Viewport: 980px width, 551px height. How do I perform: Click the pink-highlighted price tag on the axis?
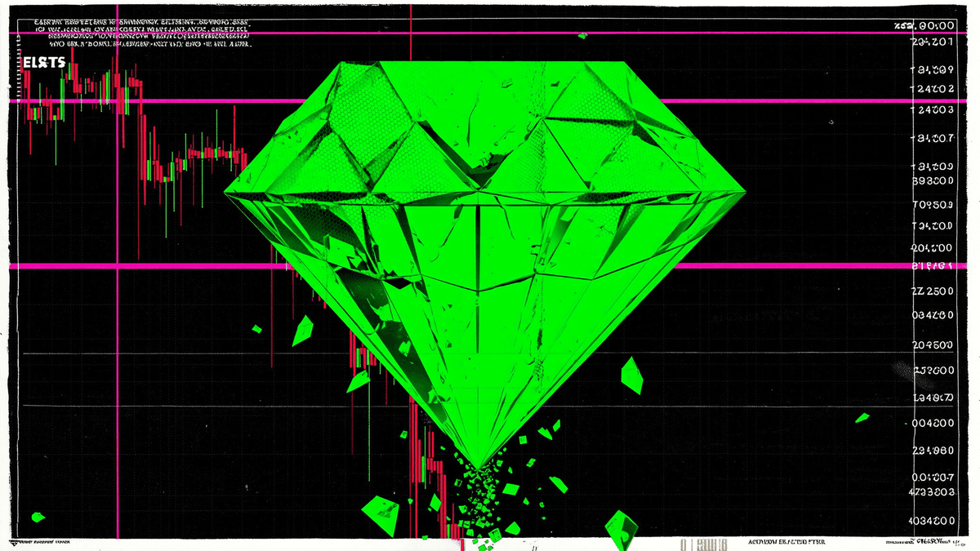[x=932, y=266]
